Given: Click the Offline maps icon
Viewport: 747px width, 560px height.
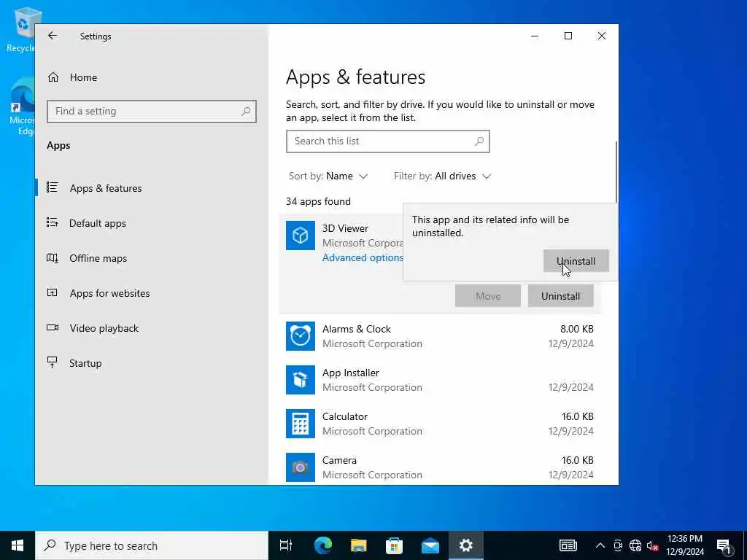Looking at the screenshot, I should (53, 257).
